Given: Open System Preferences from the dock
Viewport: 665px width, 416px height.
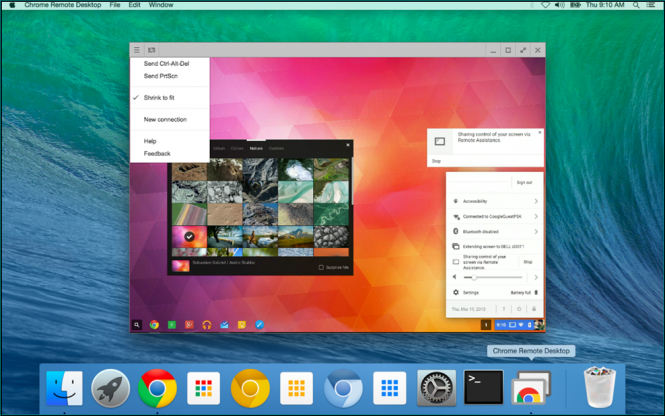Looking at the screenshot, I should click(x=436, y=388).
